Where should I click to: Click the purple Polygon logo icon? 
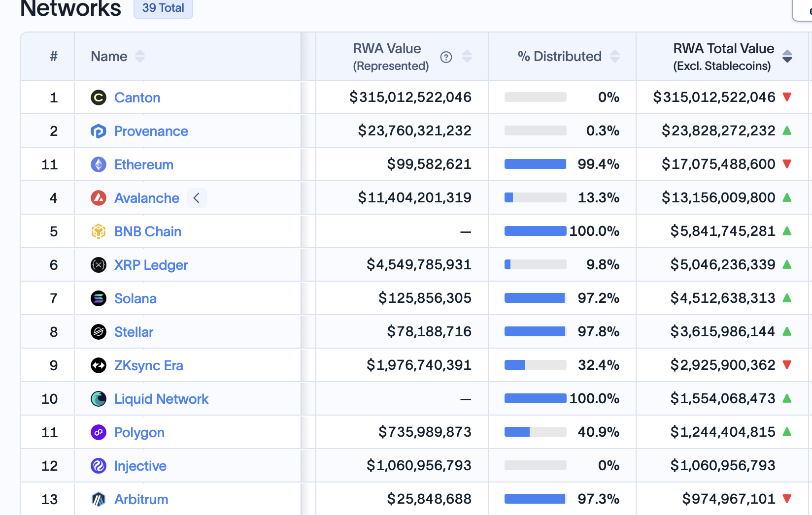[99, 432]
